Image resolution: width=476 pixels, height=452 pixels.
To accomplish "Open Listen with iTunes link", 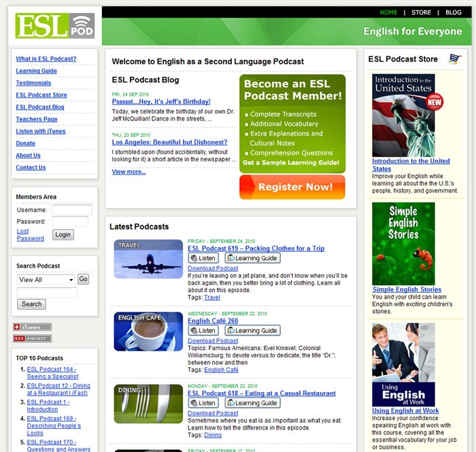I will tap(41, 131).
